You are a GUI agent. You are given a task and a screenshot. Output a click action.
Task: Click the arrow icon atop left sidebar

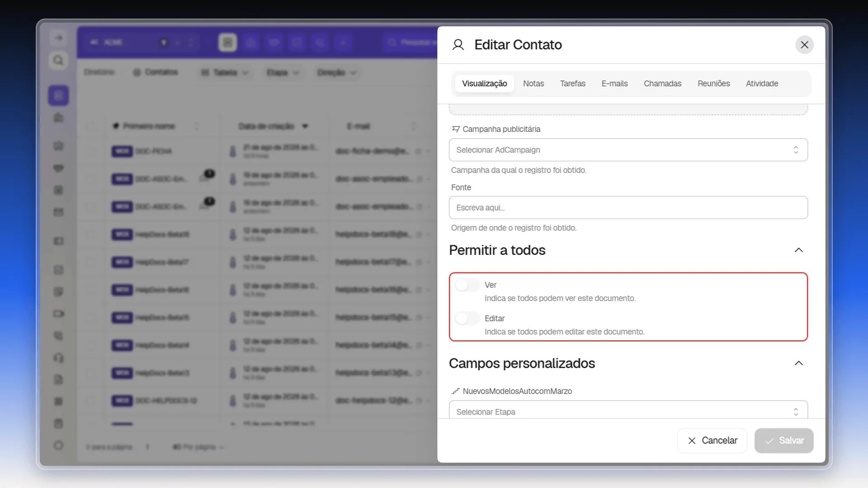point(58,38)
